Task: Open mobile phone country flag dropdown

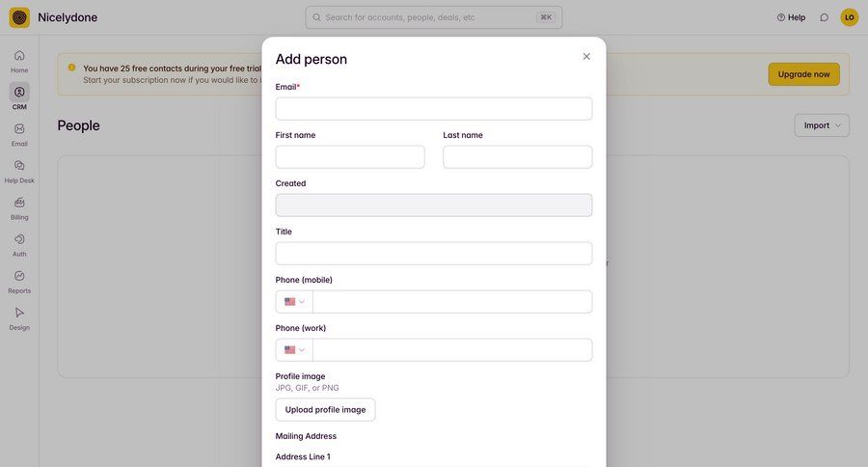Action: pyautogui.click(x=294, y=301)
